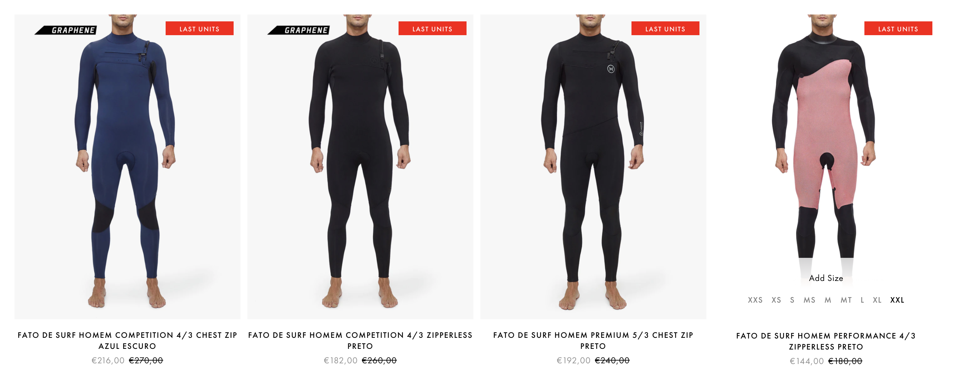View the dark blue wetsuit product image
This screenshot has width=980, height=384.
[127, 166]
